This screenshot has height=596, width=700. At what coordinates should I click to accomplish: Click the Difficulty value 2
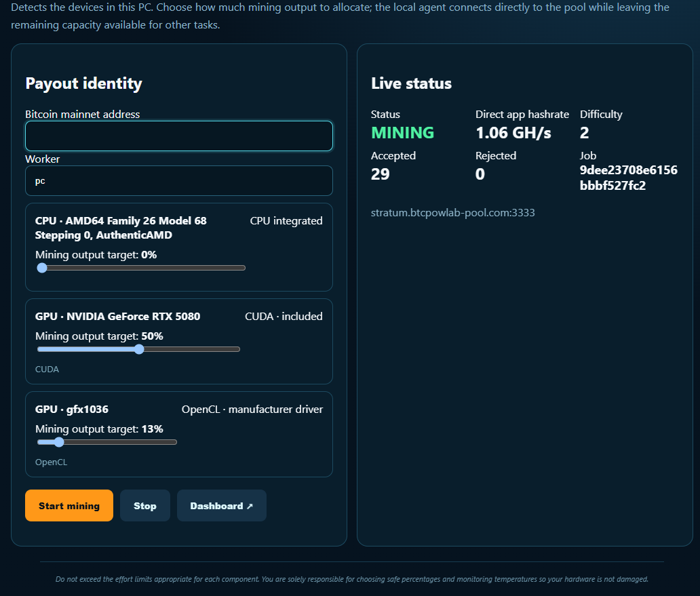click(x=584, y=132)
